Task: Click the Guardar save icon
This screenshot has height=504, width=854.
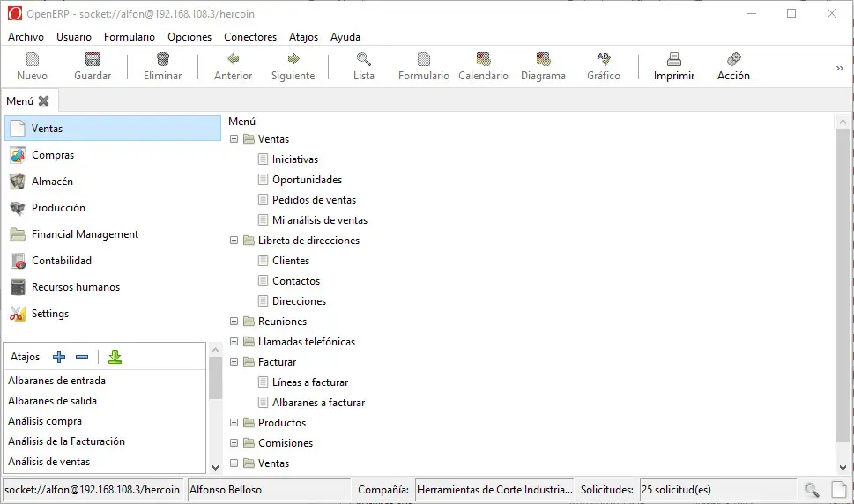Action: 93,59
